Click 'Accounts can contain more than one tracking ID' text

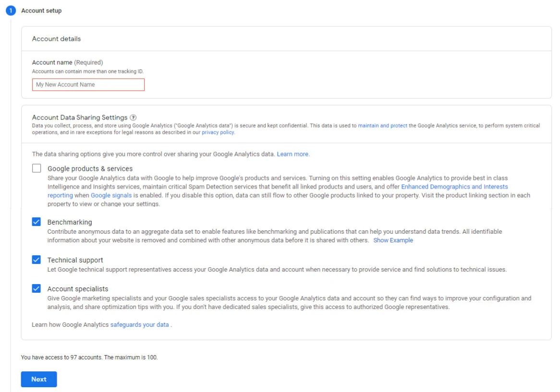click(87, 71)
